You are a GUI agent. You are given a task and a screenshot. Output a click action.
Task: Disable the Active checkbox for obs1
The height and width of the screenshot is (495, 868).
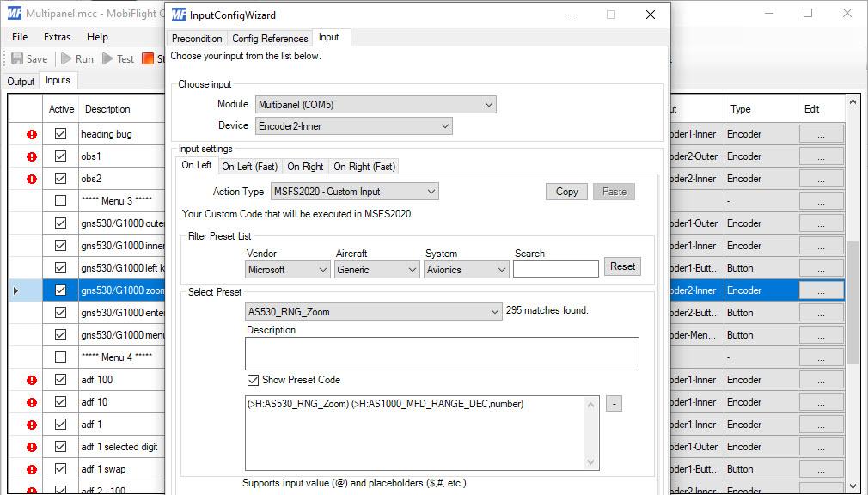(x=60, y=156)
